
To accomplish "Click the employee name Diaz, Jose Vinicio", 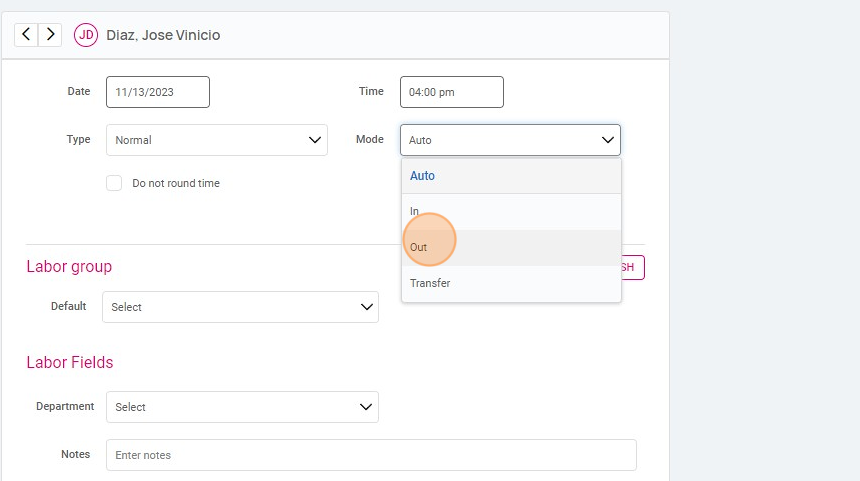I will (163, 35).
